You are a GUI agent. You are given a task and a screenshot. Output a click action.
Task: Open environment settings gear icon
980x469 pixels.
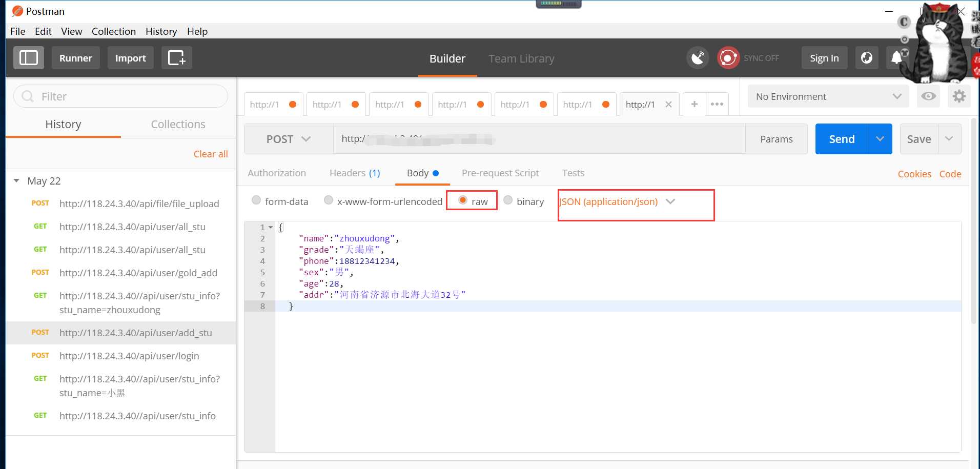pyautogui.click(x=959, y=96)
